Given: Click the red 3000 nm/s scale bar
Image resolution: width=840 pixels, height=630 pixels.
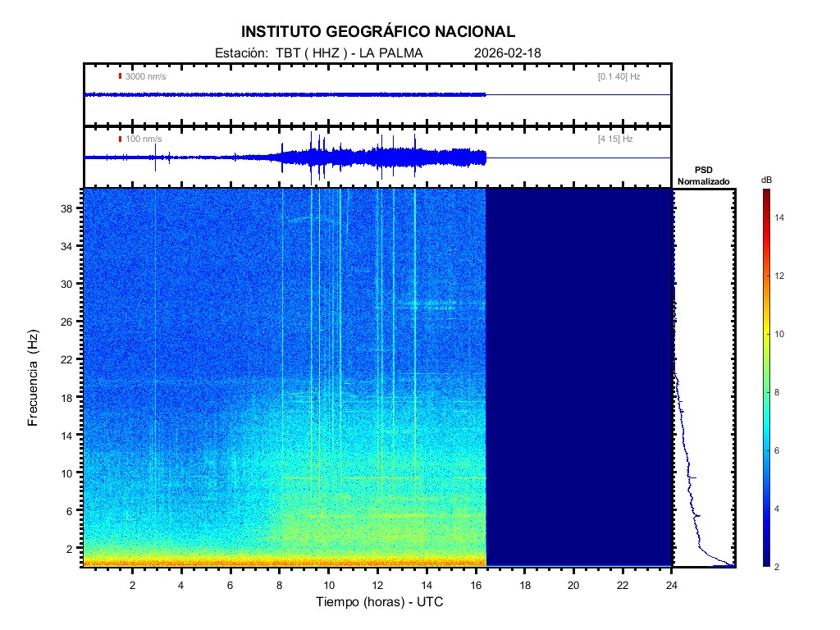Looking at the screenshot, I should 120,76.
